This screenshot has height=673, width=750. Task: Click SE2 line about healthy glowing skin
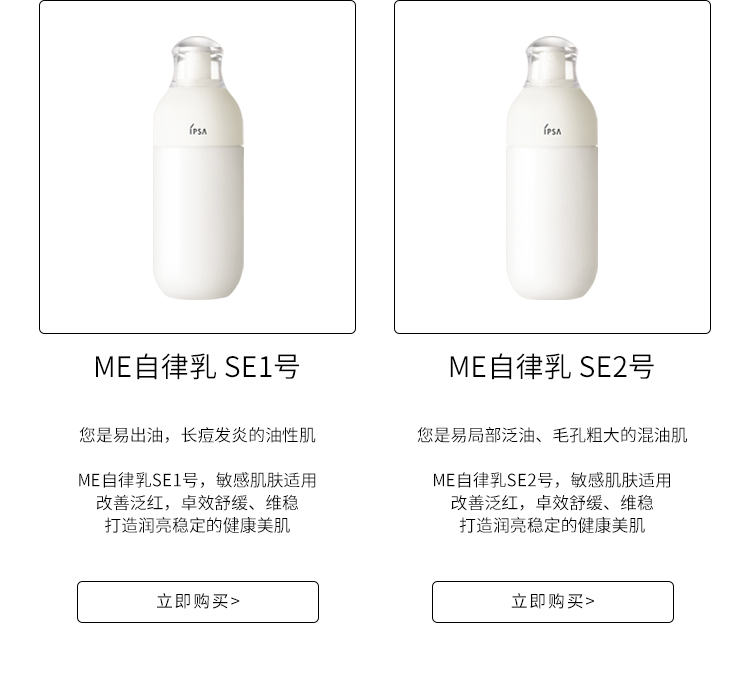click(x=552, y=525)
